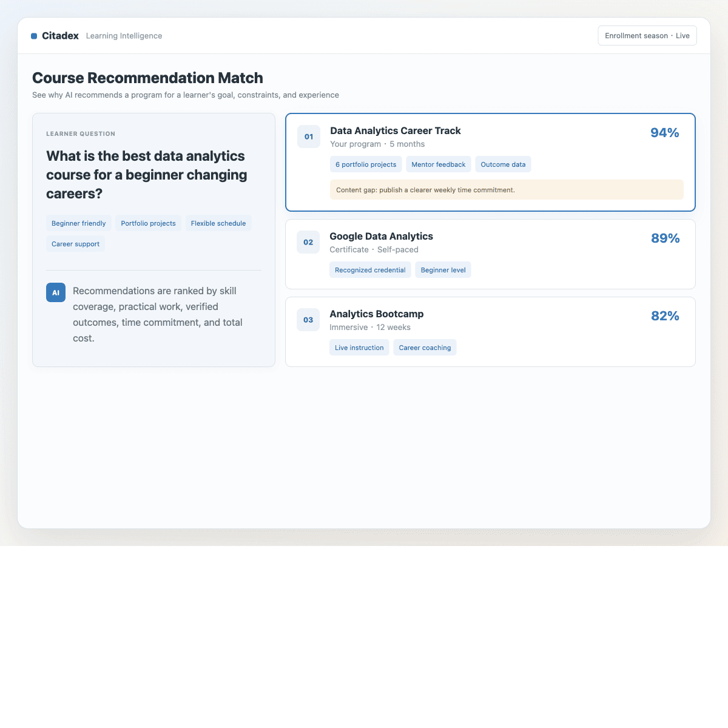Click the LEARNER QUESTION label
This screenshot has width=728, height=728.
pos(81,133)
